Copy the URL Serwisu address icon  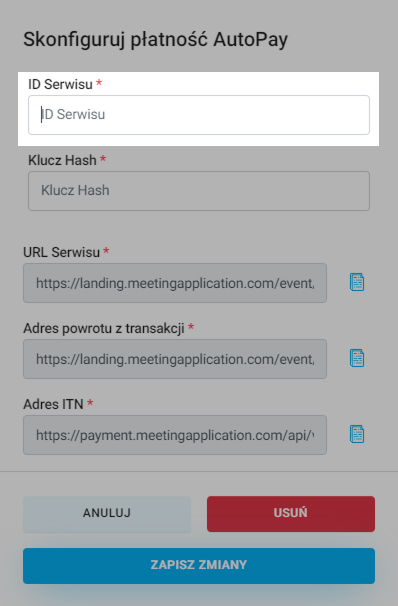pyautogui.click(x=357, y=283)
